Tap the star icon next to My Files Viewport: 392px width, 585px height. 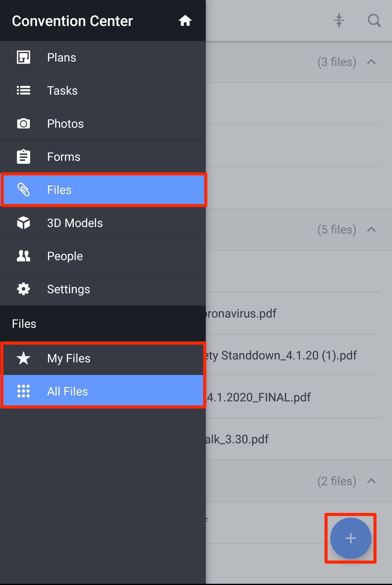point(24,358)
